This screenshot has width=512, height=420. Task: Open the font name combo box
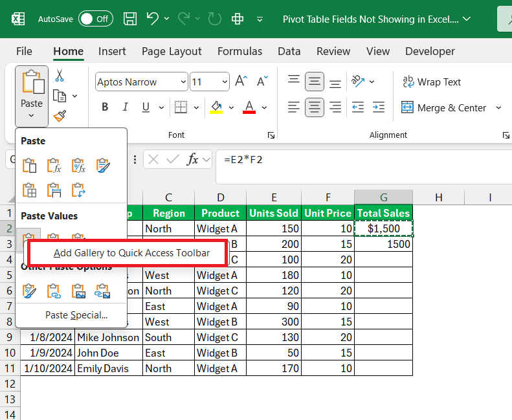pyautogui.click(x=142, y=82)
